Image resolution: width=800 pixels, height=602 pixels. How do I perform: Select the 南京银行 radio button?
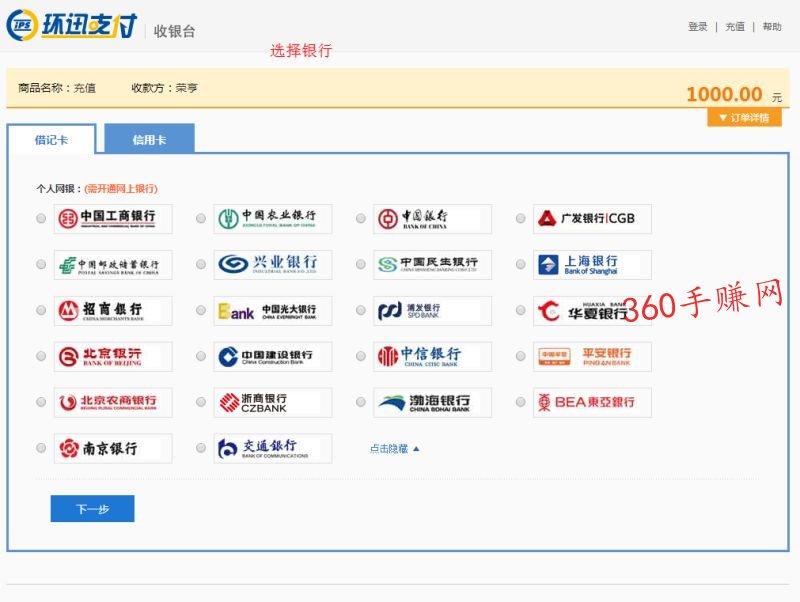tap(41, 448)
